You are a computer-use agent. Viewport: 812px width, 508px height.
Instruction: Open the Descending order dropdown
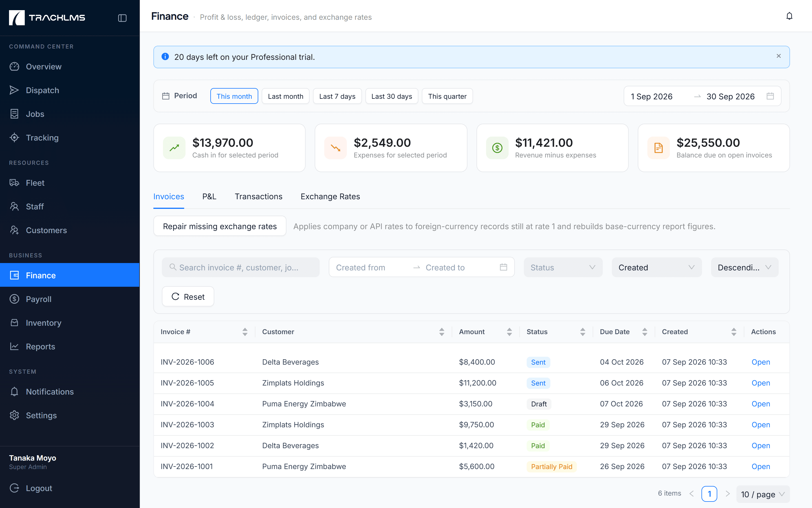coord(745,268)
